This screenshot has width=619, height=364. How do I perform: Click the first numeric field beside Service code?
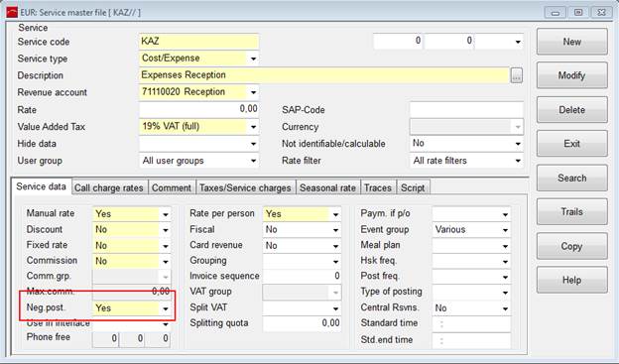tap(398, 41)
